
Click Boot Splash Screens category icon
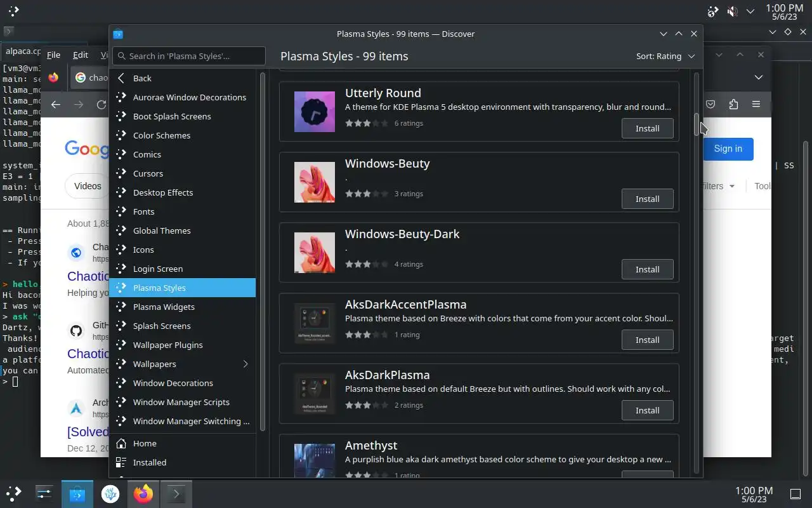[x=121, y=116]
